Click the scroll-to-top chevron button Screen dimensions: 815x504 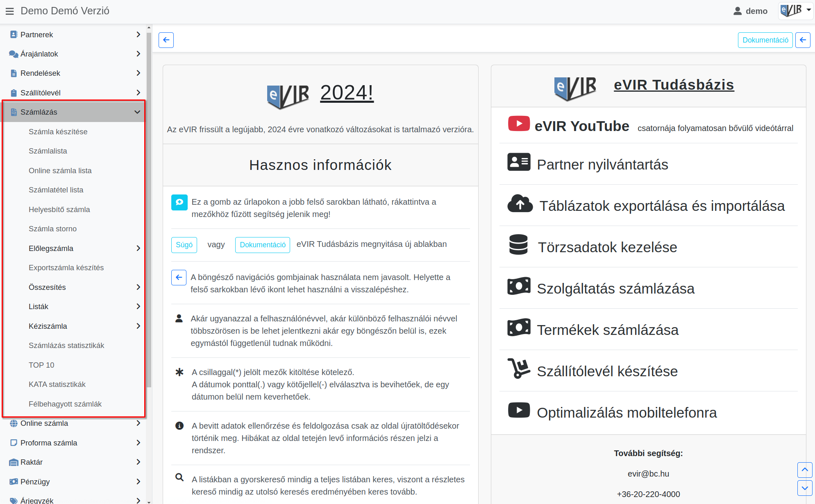pos(805,470)
